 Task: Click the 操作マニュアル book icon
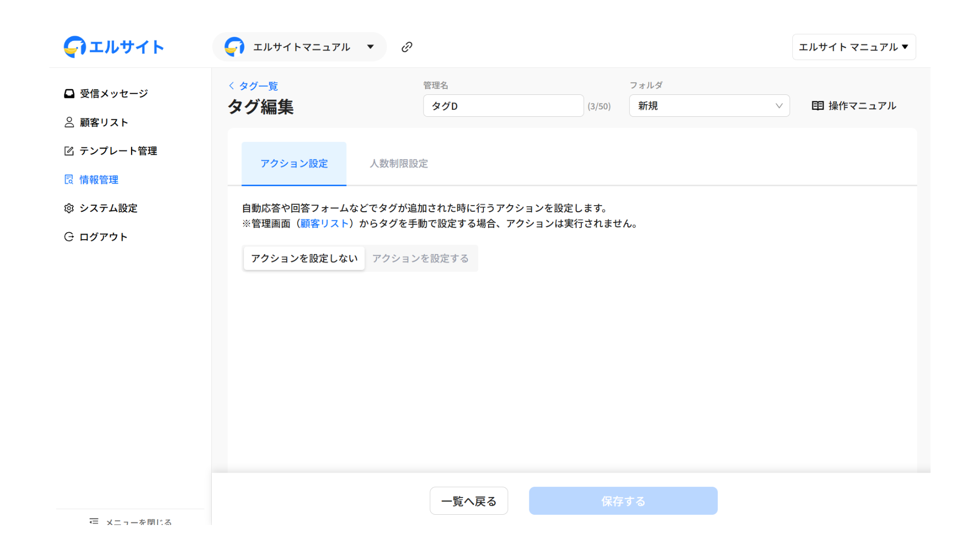[x=817, y=106]
